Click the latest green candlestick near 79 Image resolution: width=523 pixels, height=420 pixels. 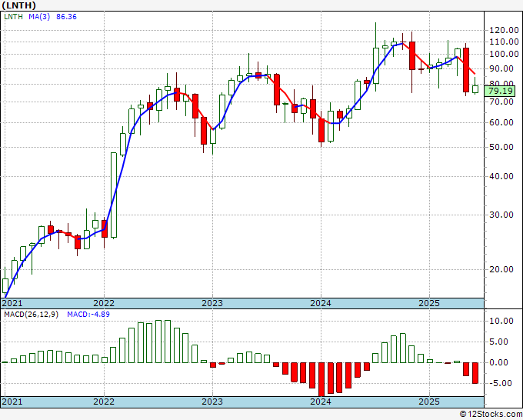475,89
